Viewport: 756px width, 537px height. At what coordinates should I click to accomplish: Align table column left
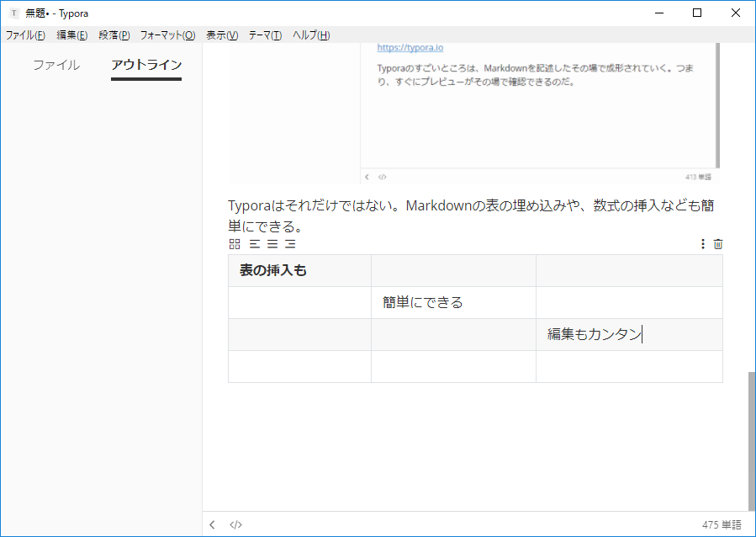coord(255,244)
